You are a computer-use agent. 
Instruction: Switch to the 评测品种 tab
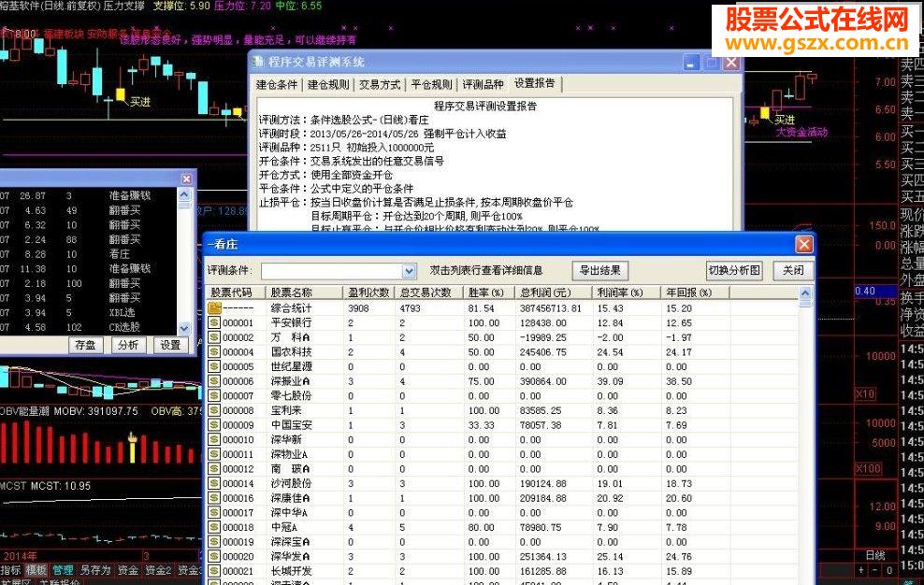[x=483, y=85]
